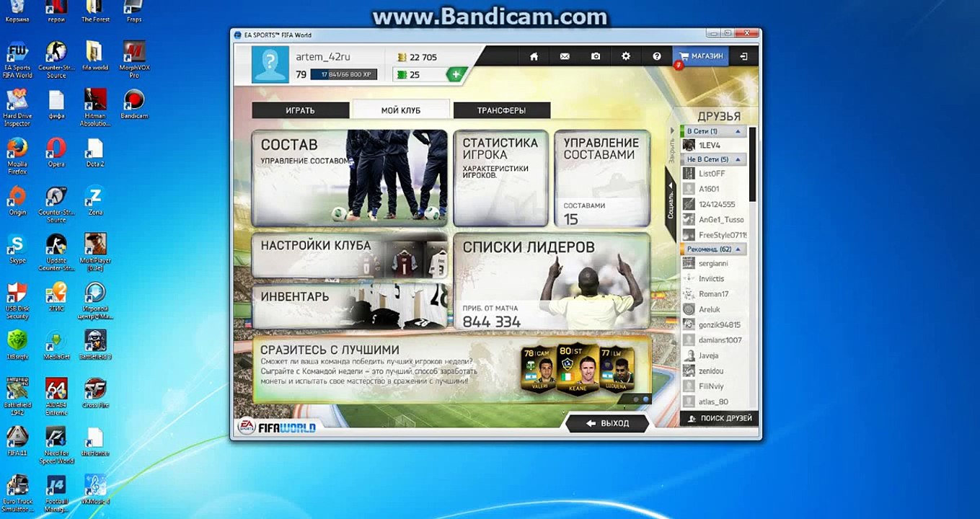This screenshot has width=980, height=519.
Task: Select the МОЙ КЛУБ tab
Action: tap(401, 110)
